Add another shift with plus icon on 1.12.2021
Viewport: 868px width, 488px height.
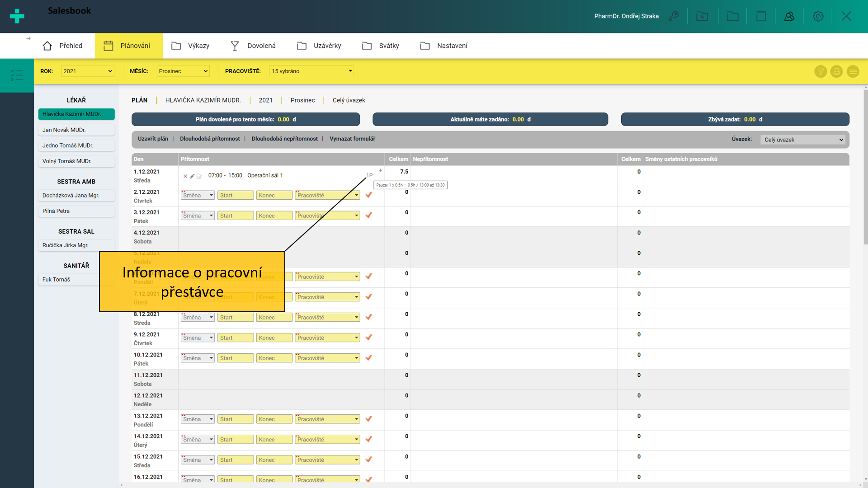(x=380, y=170)
